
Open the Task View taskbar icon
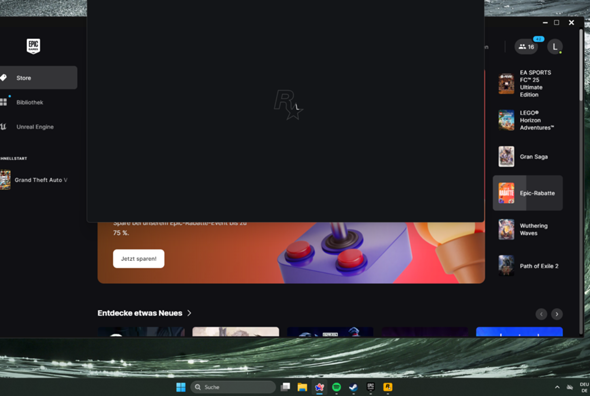tap(286, 387)
